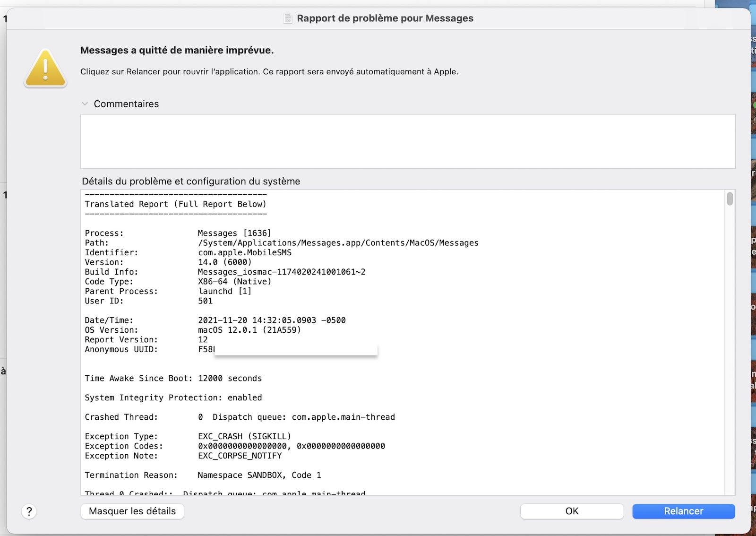
Task: Click inside the Commentaires text field
Action: 408,141
